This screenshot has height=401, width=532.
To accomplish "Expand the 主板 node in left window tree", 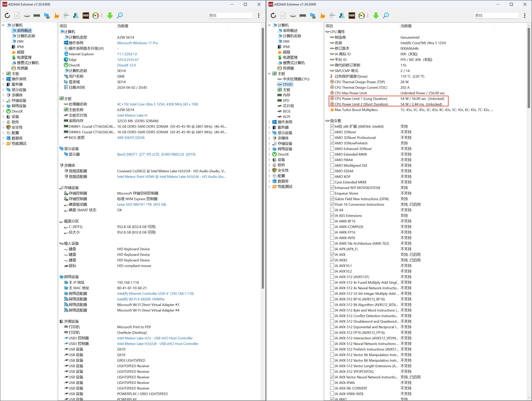I will tap(3, 74).
